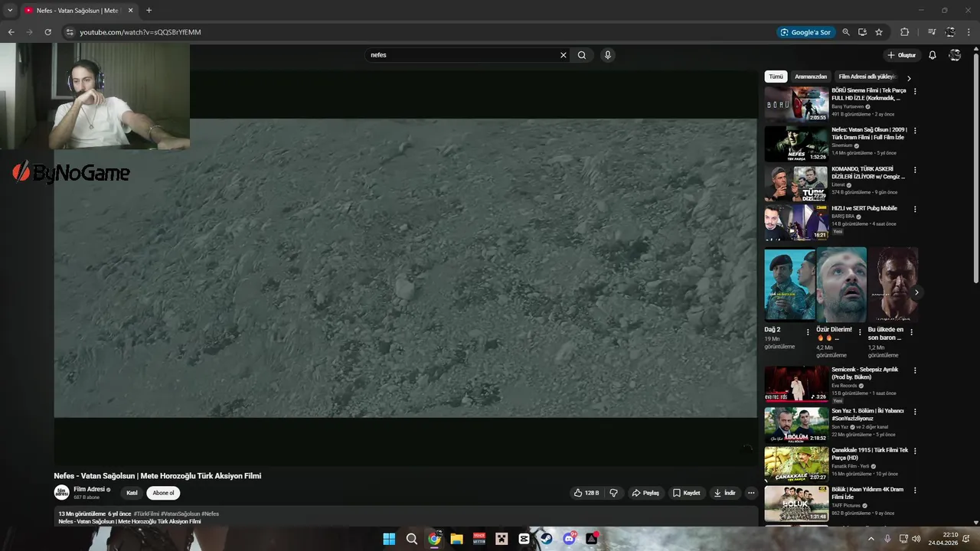Viewport: 980px width, 551px height.
Task: Select the Tümü filter chip
Action: 776,77
